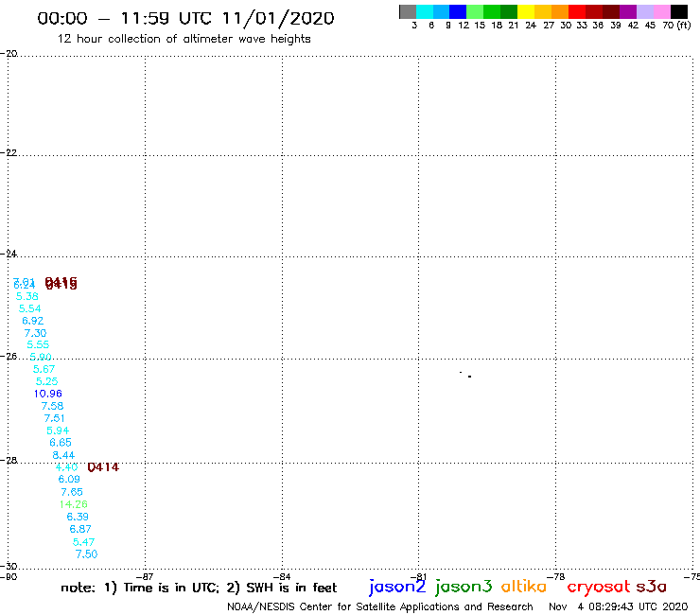Click the 8.44 wave height value
This screenshot has width=700, height=615.
(x=63, y=455)
